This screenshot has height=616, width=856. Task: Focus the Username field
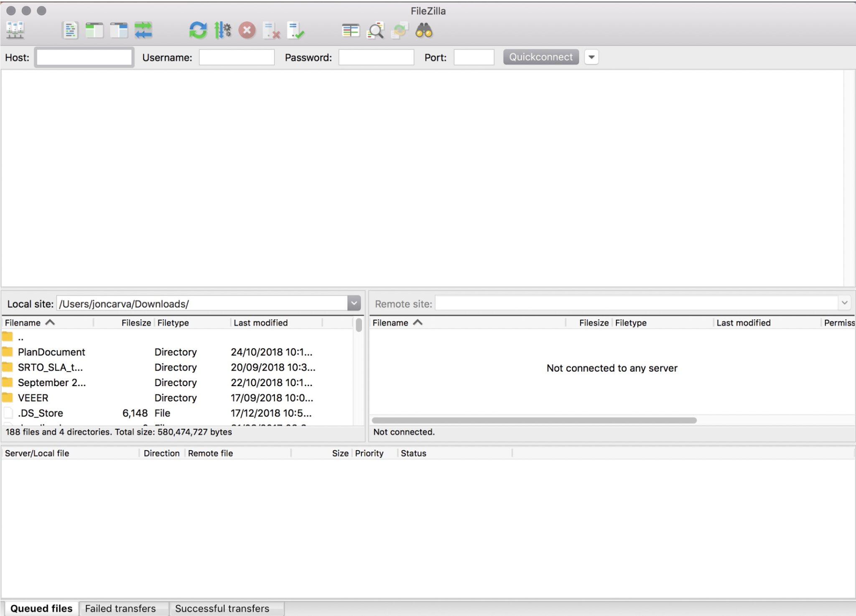coord(237,57)
